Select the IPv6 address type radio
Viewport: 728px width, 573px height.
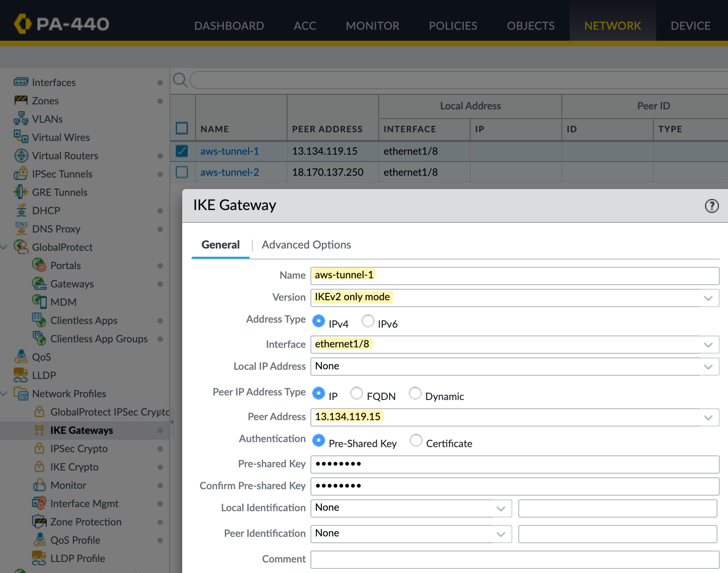tap(368, 321)
